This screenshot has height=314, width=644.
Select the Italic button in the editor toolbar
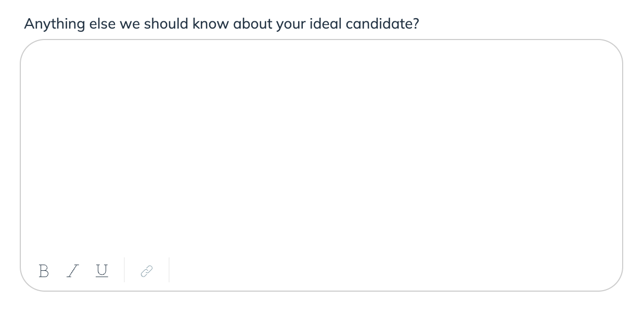(x=73, y=271)
